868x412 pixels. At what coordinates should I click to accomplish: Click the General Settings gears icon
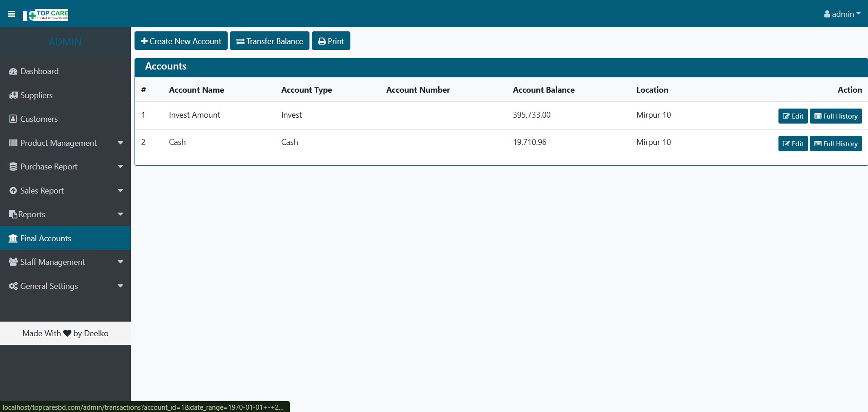pos(13,286)
